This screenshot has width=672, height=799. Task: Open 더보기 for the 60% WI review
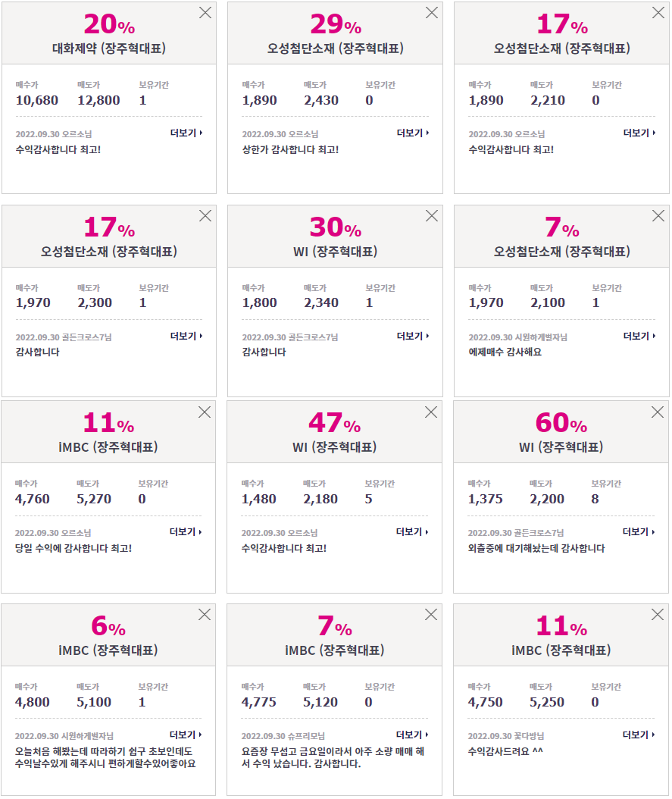coord(639,532)
